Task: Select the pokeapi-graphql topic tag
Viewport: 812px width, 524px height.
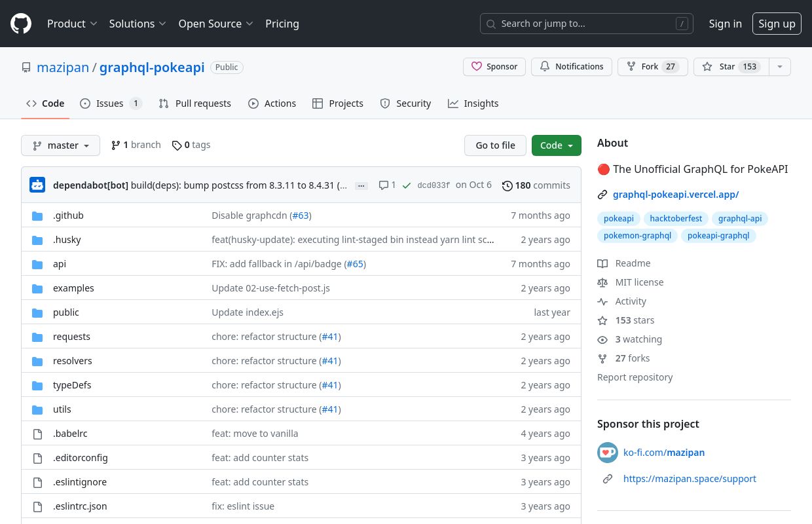Action: point(718,235)
